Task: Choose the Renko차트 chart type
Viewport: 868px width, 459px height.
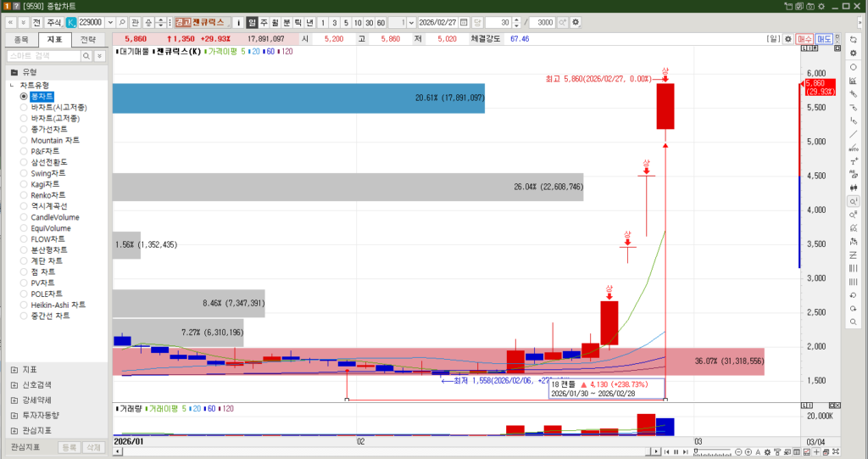Action: [x=25, y=195]
